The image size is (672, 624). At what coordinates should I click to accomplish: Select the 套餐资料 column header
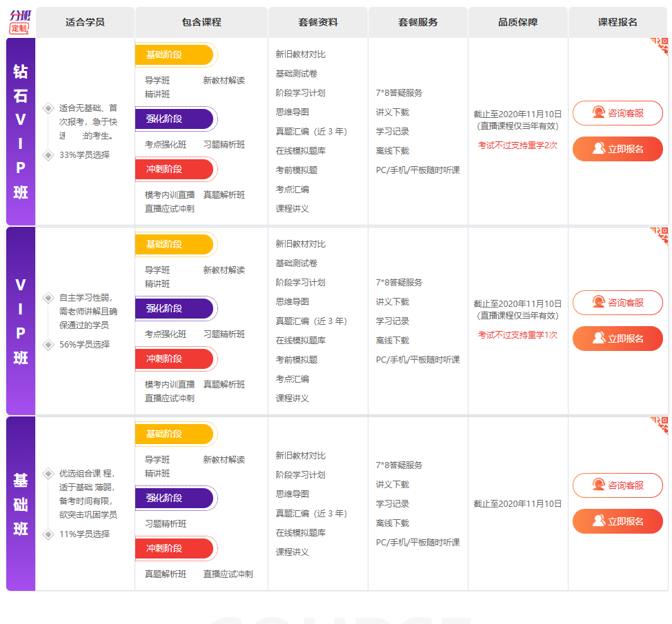point(318,22)
